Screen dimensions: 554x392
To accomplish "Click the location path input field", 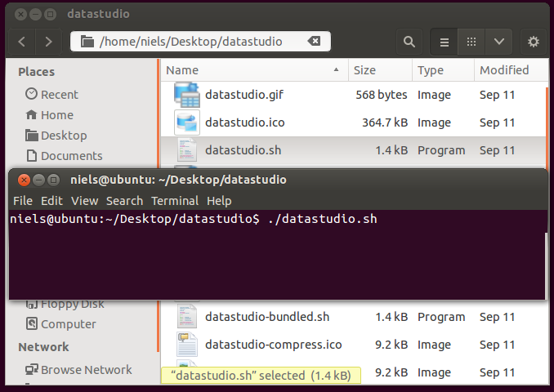I will click(x=196, y=42).
